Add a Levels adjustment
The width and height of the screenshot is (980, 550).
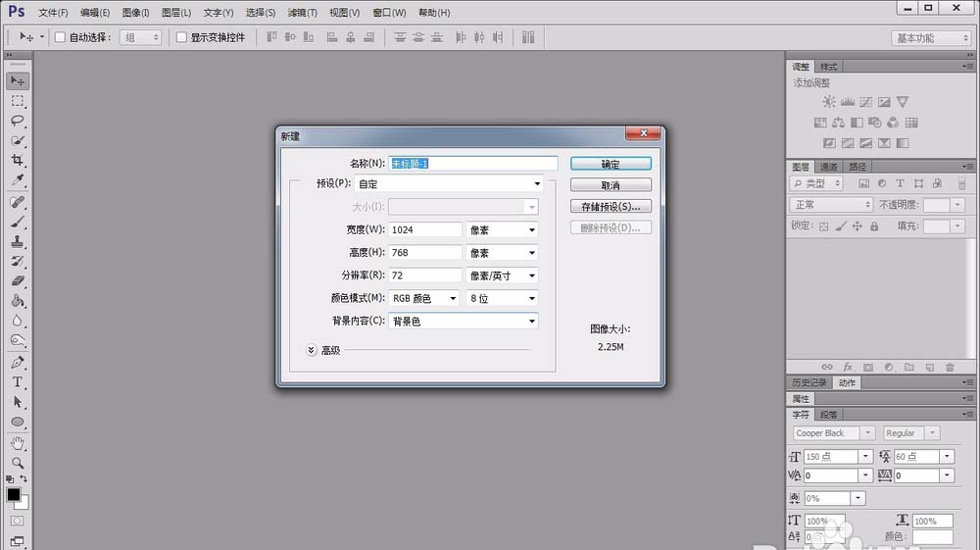pyautogui.click(x=848, y=102)
